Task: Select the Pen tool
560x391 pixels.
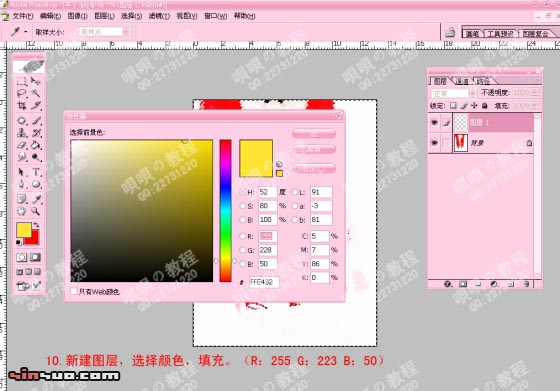Action: point(22,184)
